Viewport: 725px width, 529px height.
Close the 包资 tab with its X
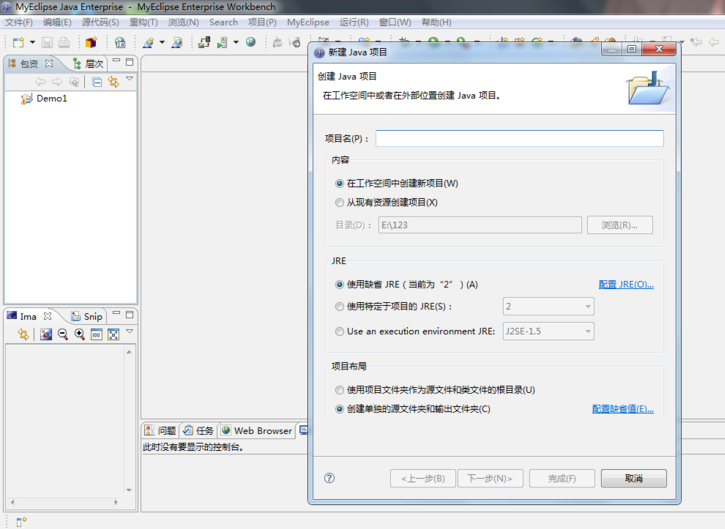(49, 63)
